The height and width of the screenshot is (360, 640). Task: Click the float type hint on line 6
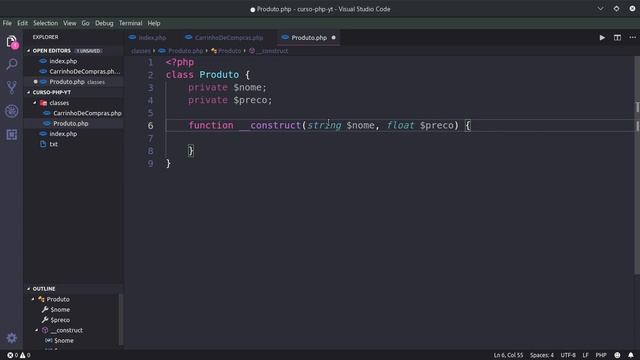point(400,125)
